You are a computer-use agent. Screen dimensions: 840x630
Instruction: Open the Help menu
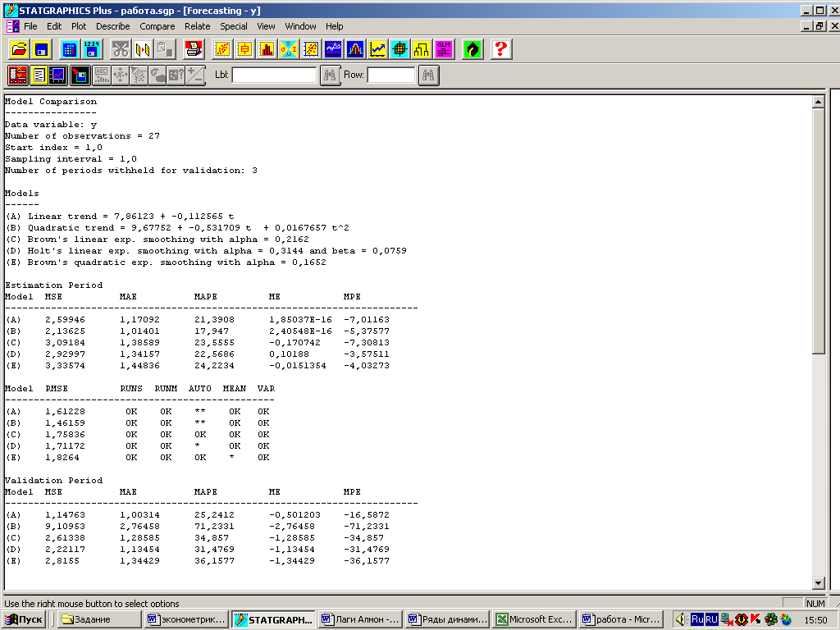tap(335, 26)
